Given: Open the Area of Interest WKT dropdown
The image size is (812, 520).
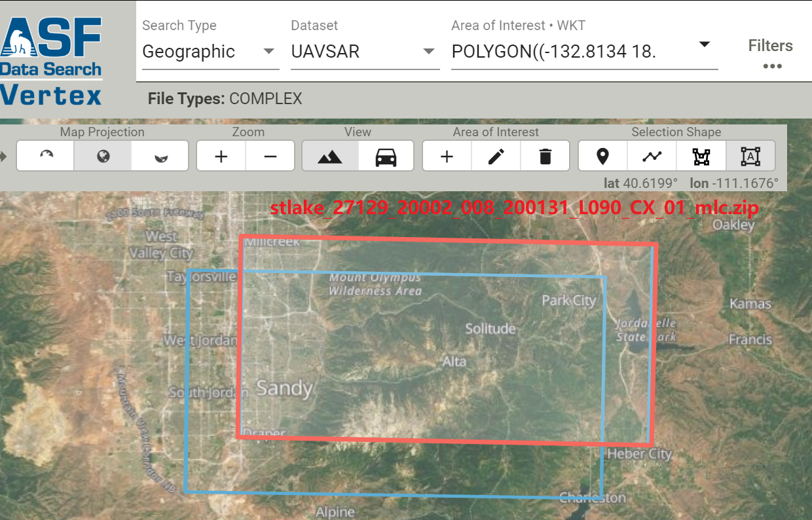Looking at the screenshot, I should 703,43.
